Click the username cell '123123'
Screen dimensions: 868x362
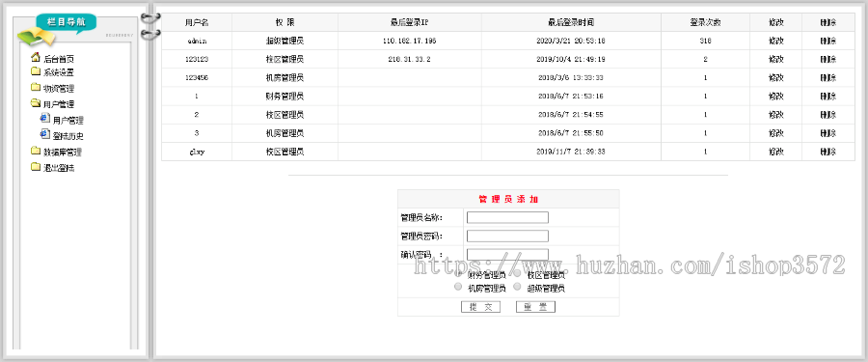pos(197,59)
